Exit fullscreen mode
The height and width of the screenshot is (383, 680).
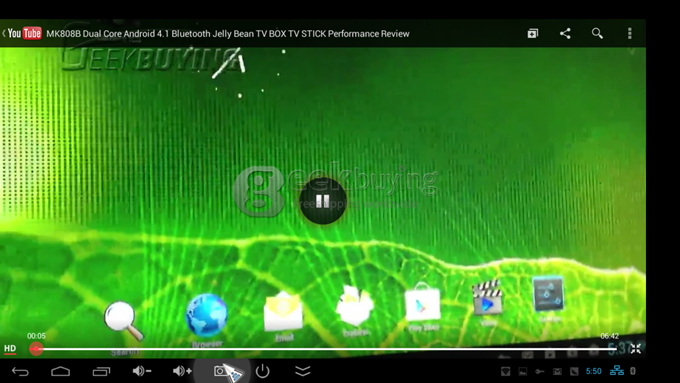[636, 349]
